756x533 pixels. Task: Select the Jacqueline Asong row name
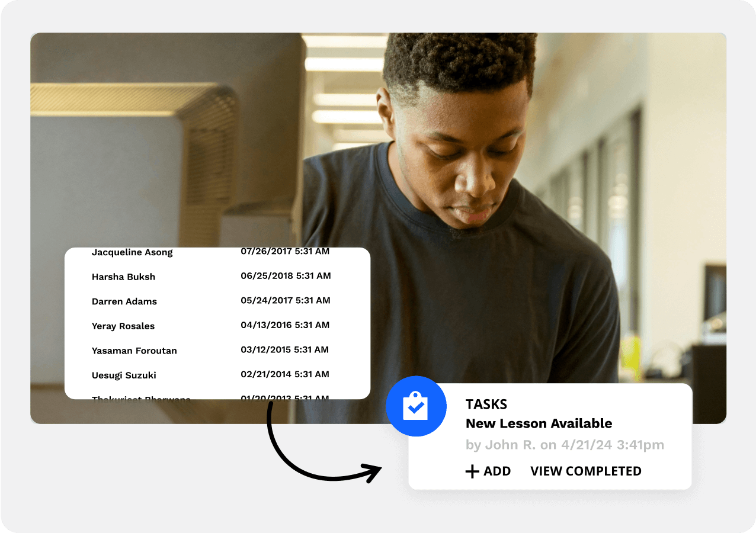click(132, 252)
